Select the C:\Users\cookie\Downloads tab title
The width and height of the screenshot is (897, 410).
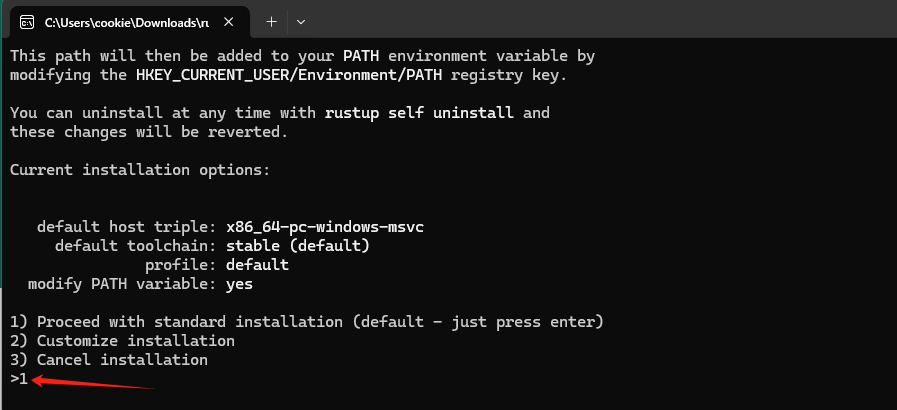(126, 22)
